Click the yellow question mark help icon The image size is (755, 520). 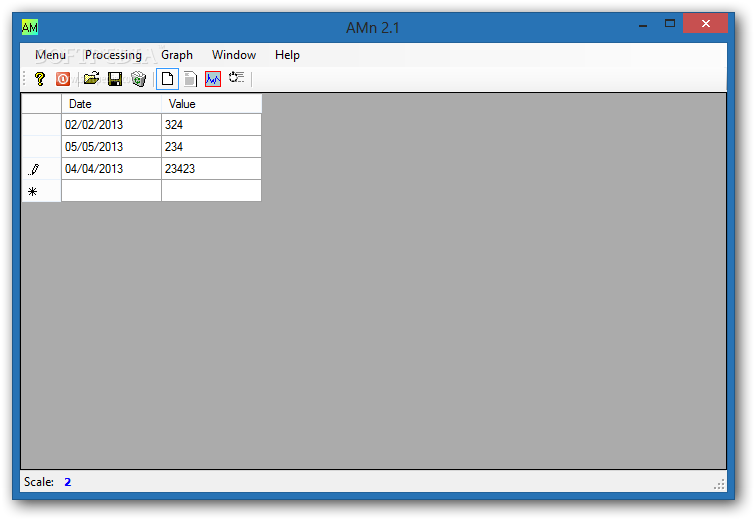click(40, 78)
